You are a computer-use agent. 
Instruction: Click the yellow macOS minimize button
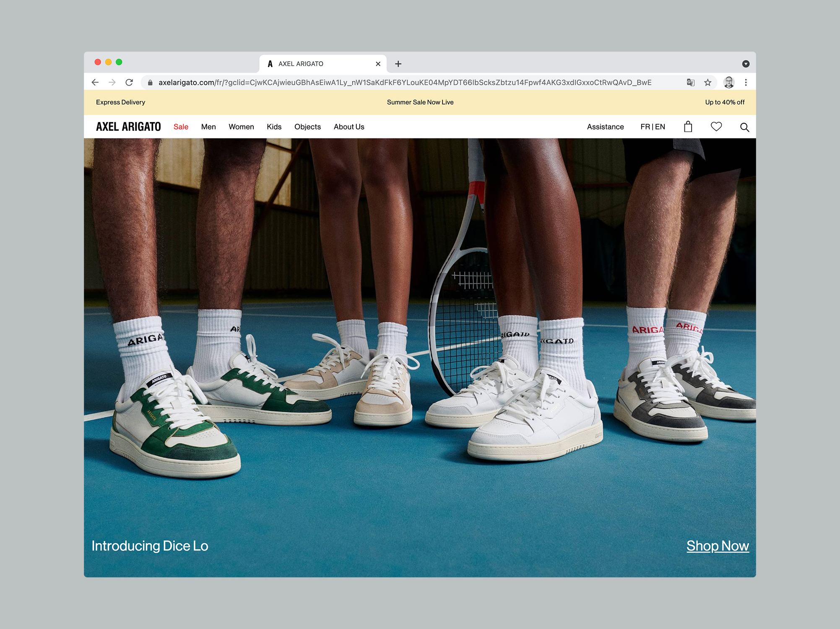point(108,62)
